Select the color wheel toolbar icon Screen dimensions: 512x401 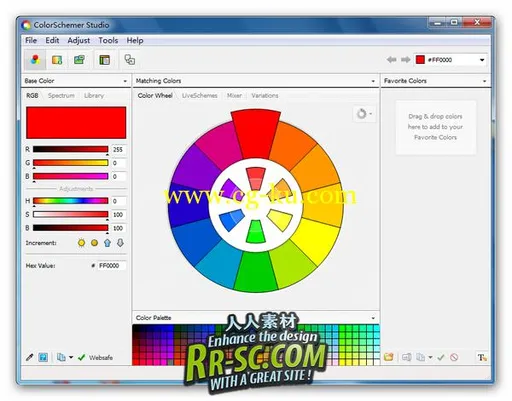(x=35, y=60)
